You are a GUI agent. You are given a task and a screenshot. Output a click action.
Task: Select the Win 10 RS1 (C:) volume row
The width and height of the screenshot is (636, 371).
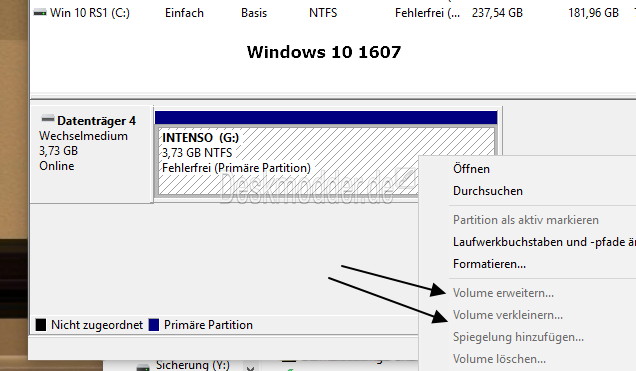[333, 13]
